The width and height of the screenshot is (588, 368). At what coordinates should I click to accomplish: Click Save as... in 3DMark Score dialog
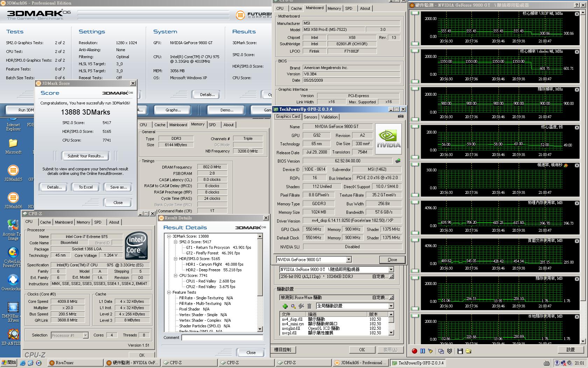point(118,187)
